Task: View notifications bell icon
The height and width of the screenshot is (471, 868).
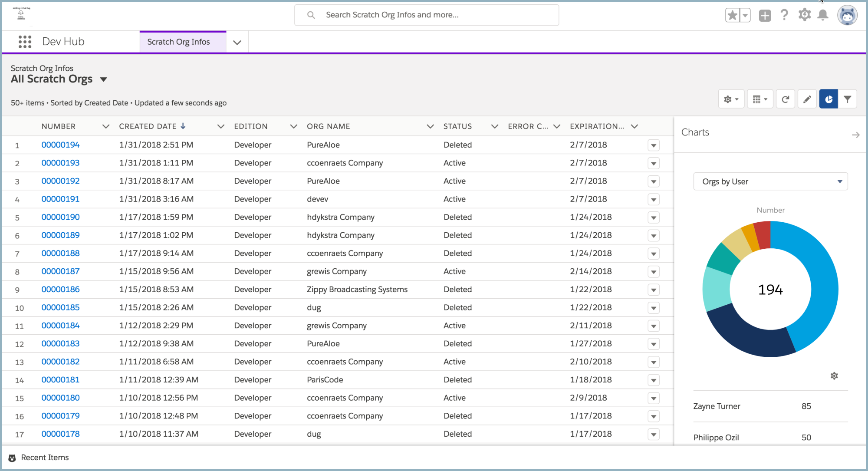Action: [x=823, y=15]
